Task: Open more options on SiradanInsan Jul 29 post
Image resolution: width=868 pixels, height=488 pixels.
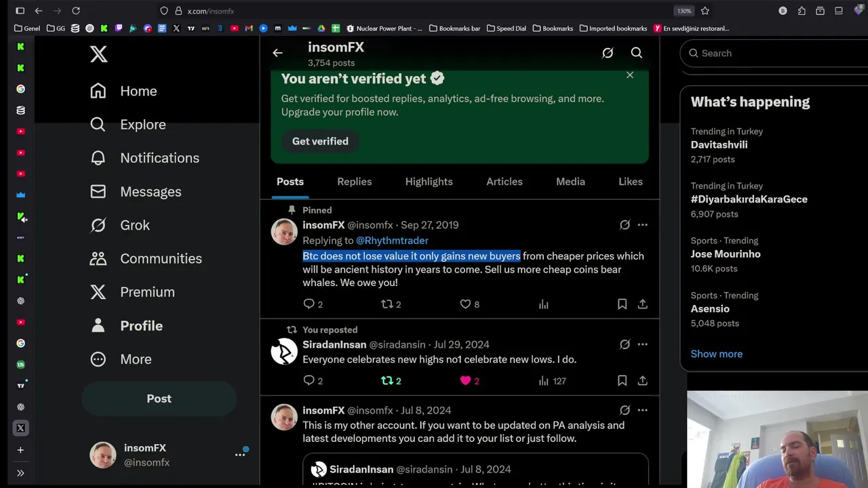Action: pyautogui.click(x=642, y=344)
